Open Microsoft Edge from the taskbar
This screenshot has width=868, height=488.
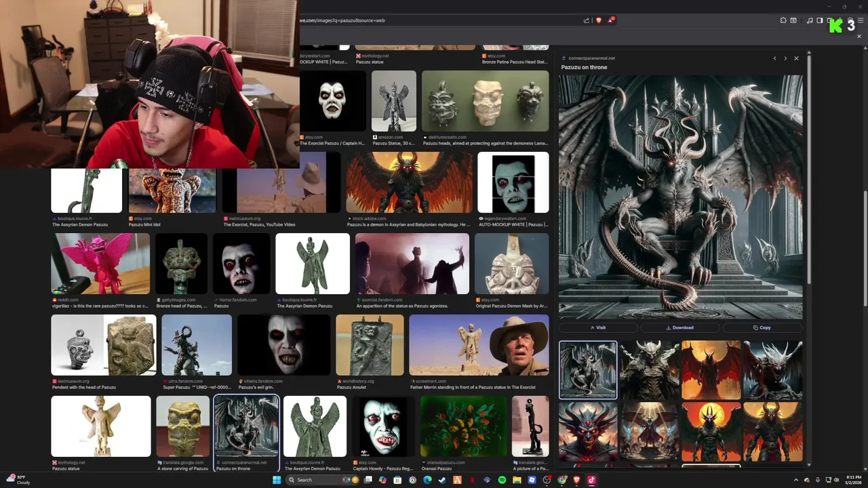(x=428, y=480)
